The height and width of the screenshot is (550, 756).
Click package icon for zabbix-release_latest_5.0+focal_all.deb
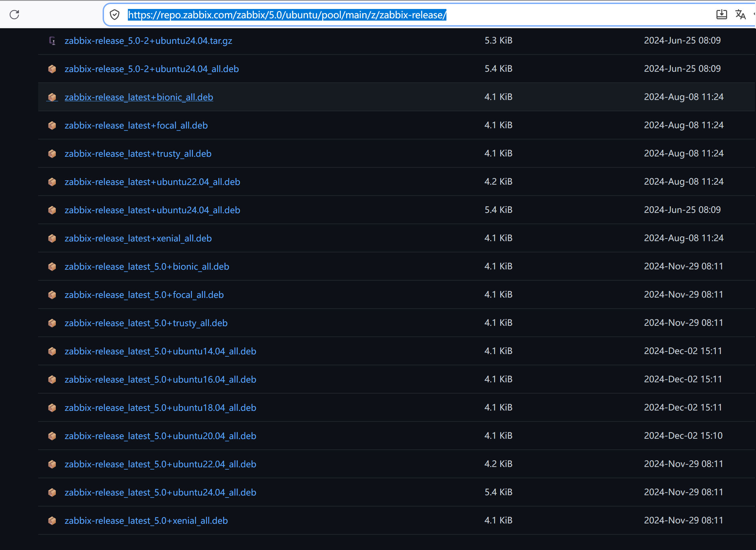[x=52, y=295]
